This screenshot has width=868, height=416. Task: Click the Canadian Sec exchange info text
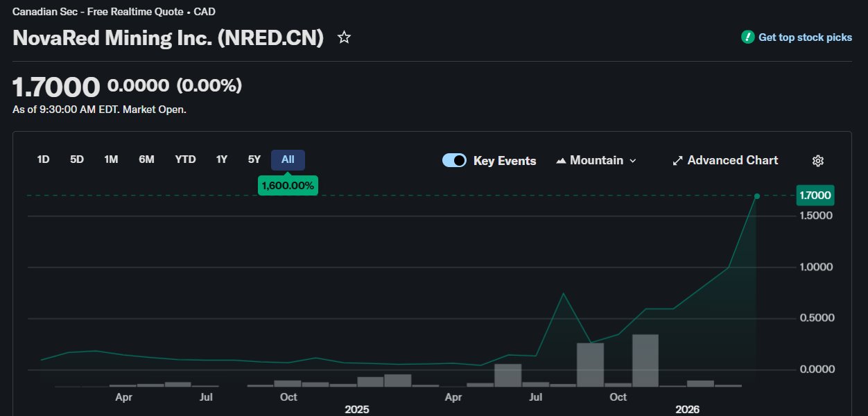[114, 12]
